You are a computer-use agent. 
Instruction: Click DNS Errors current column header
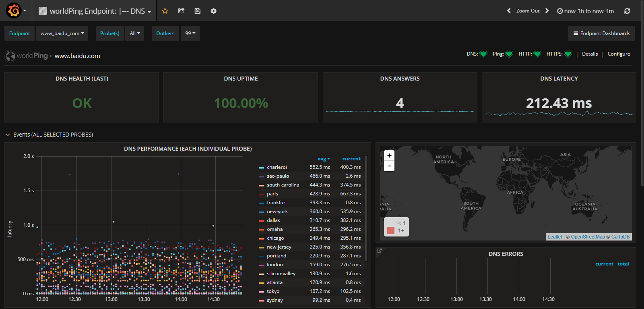604,264
